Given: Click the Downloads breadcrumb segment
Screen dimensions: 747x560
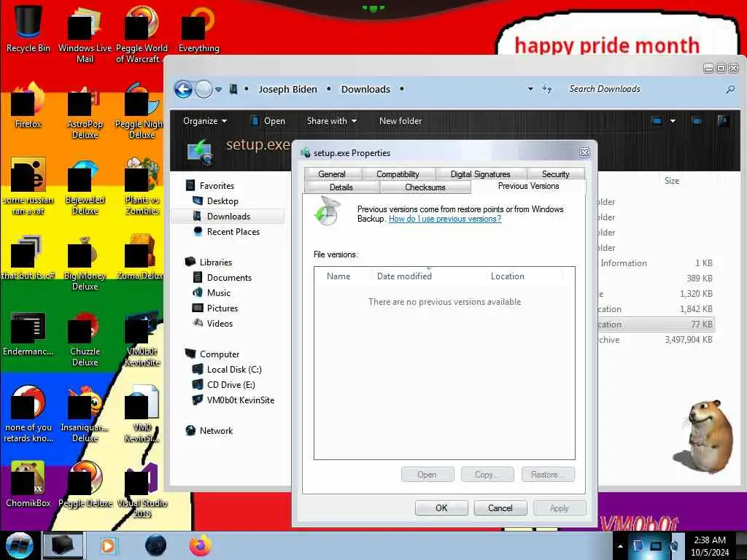Looking at the screenshot, I should pos(365,89).
